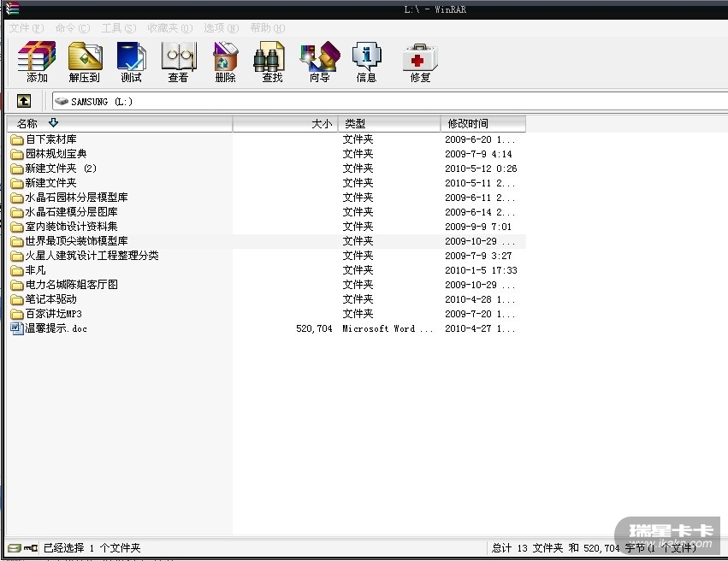Select the folder 世界最顶尖装饰模型库
The height and width of the screenshot is (561, 728).
tap(77, 241)
